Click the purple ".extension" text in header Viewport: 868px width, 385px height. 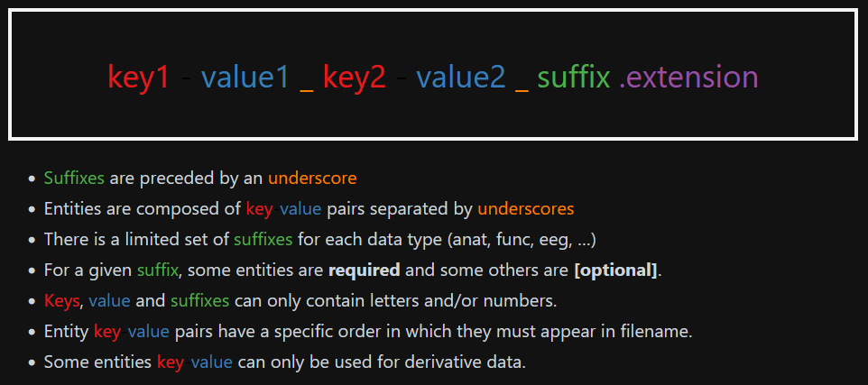(x=688, y=78)
